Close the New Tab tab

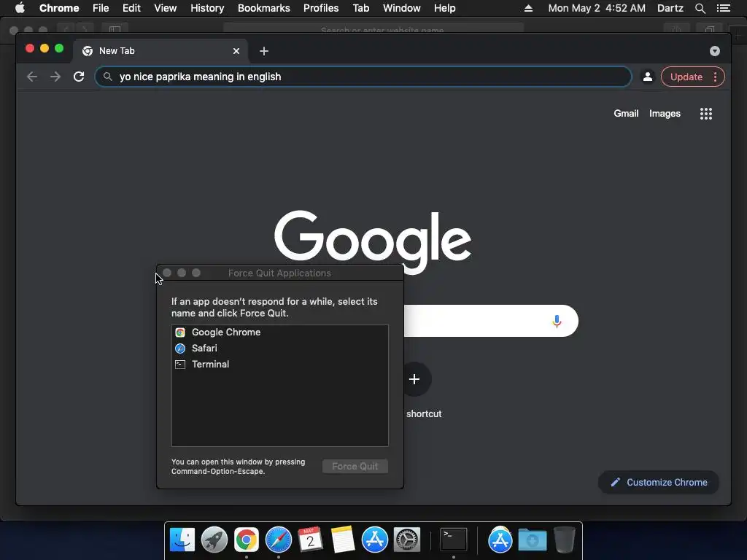tap(236, 51)
